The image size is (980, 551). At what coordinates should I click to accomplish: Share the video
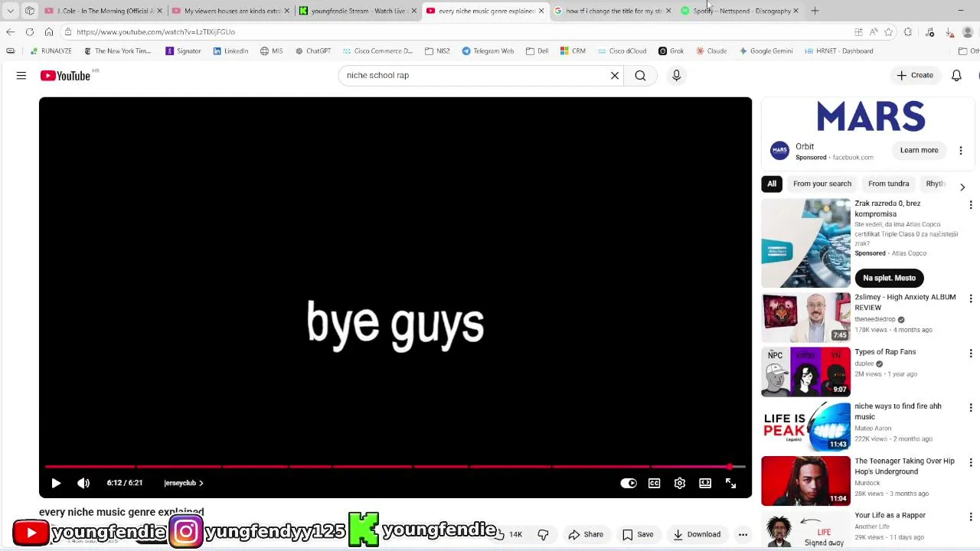[x=586, y=535]
